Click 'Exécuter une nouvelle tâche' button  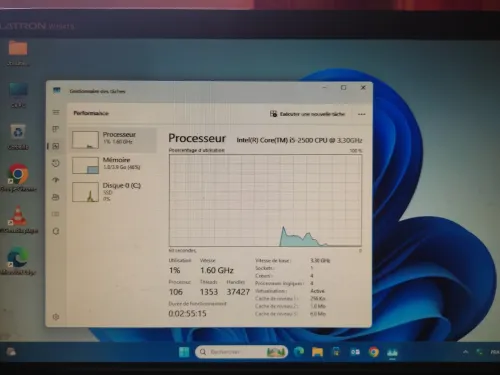pyautogui.click(x=307, y=114)
